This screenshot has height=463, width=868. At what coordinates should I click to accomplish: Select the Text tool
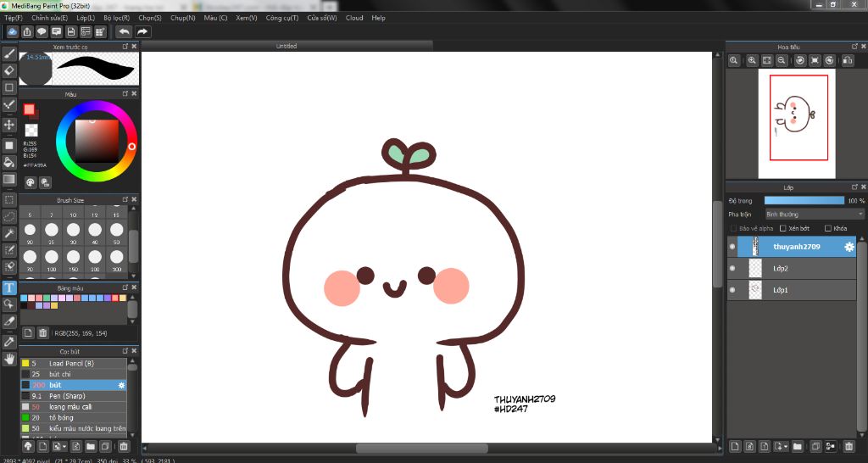[x=8, y=287]
